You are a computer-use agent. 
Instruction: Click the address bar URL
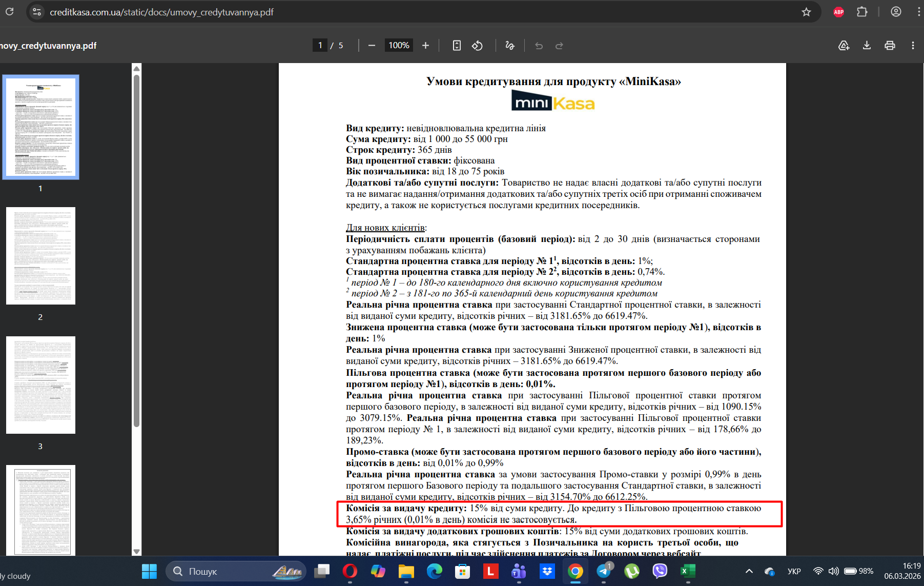click(x=161, y=12)
